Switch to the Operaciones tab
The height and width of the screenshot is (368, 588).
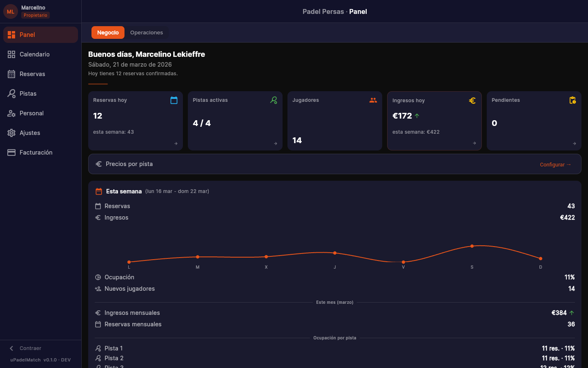[x=147, y=33]
